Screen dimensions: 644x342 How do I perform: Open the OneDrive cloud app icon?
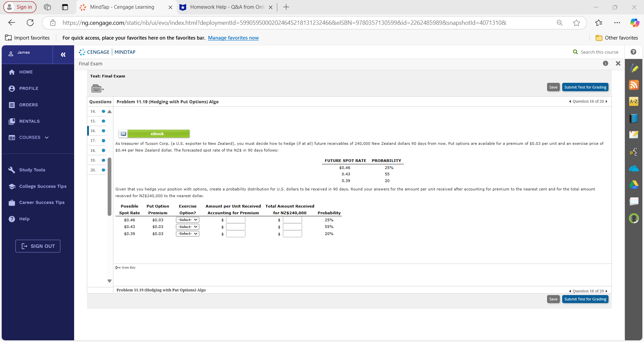tap(634, 168)
